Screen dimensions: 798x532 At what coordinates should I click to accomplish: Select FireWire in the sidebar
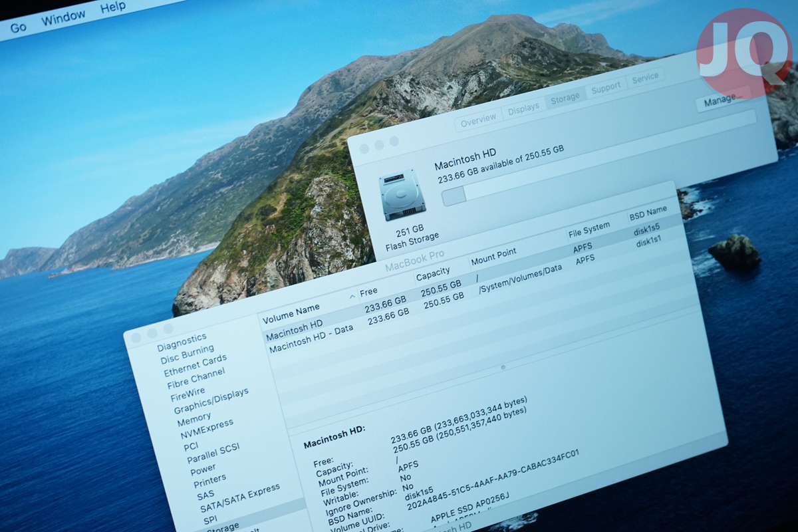pyautogui.click(x=188, y=394)
